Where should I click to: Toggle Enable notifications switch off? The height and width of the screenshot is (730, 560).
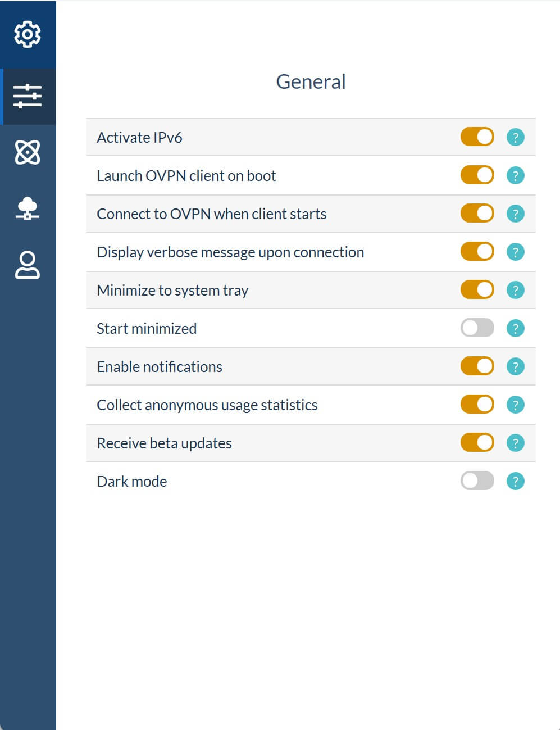click(x=477, y=366)
